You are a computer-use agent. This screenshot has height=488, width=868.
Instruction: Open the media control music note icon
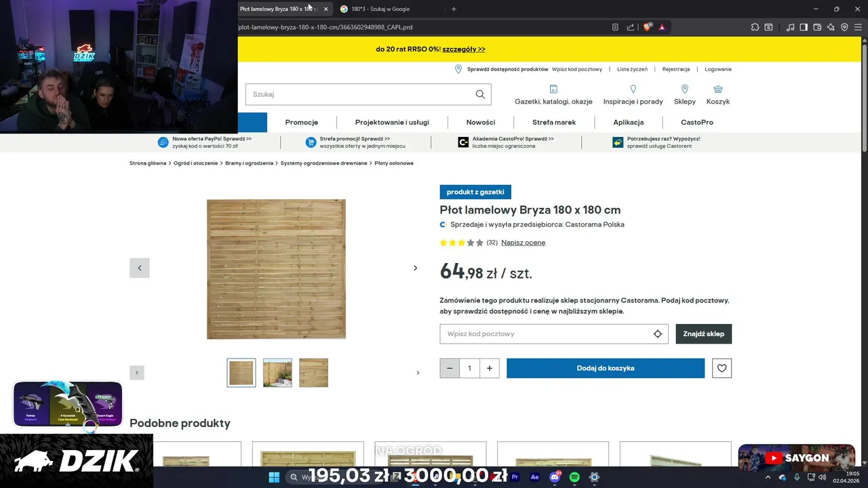(790, 27)
